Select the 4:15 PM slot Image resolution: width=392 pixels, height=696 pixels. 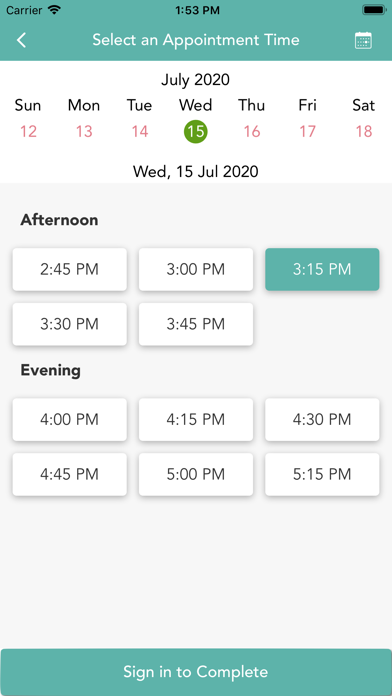click(196, 419)
